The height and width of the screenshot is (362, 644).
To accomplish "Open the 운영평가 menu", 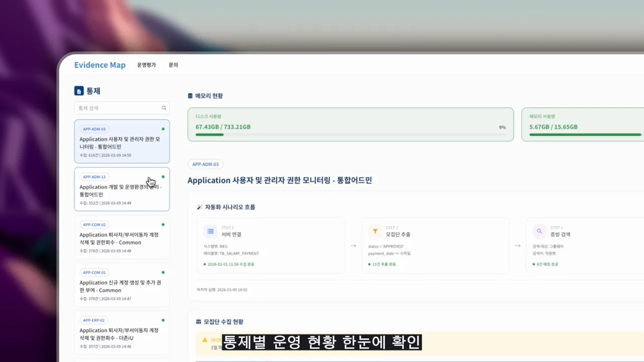I will 146,65.
